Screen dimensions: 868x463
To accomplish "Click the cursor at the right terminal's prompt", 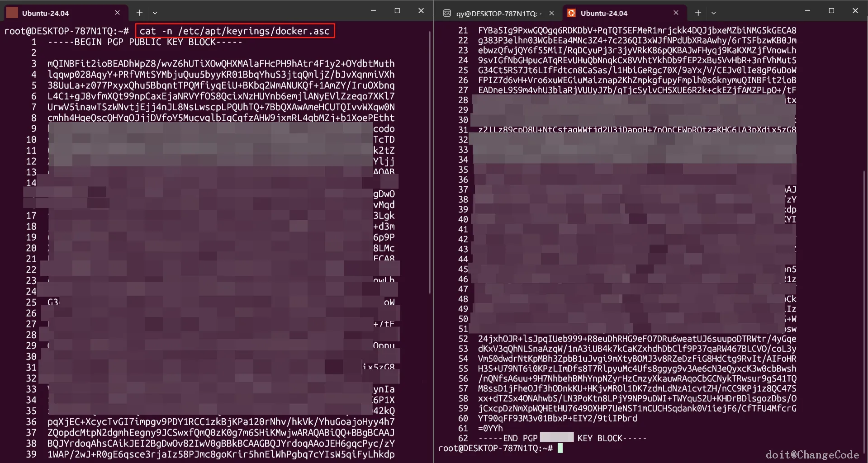I will [x=560, y=448].
